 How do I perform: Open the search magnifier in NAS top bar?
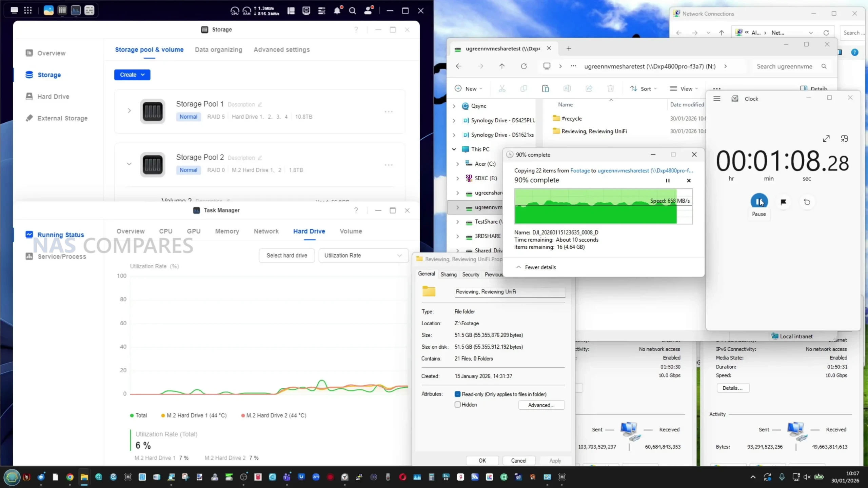tap(353, 11)
